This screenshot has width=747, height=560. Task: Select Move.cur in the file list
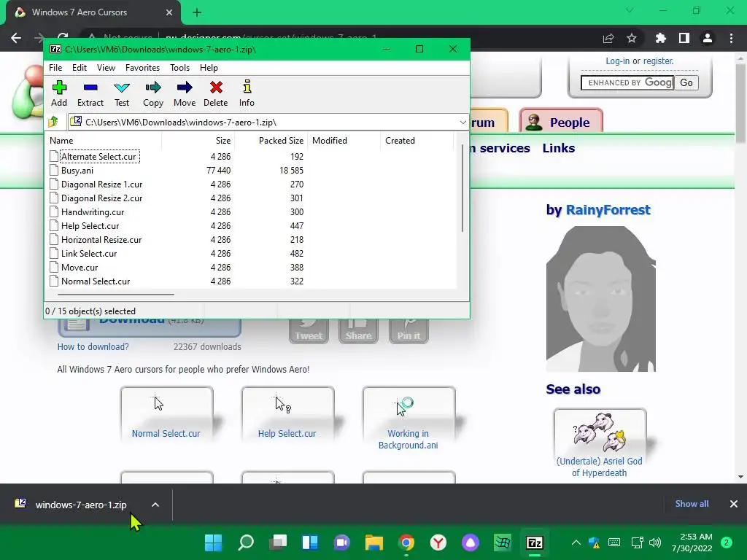(x=79, y=267)
